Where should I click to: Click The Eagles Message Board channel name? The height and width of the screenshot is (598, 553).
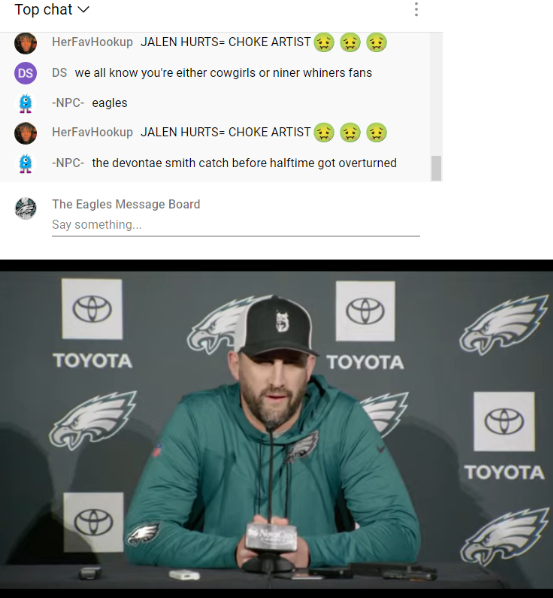(x=126, y=204)
